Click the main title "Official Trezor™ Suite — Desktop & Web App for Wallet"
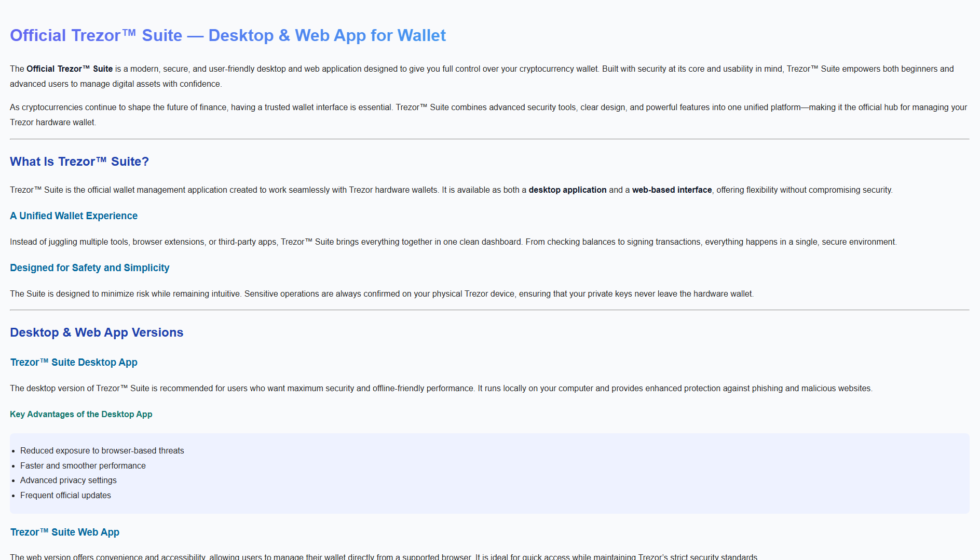The height and width of the screenshot is (560, 980). (x=228, y=35)
